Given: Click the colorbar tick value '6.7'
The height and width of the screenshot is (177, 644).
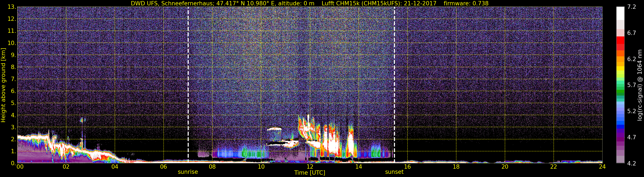Looking at the screenshot, I should pyautogui.click(x=632, y=33).
